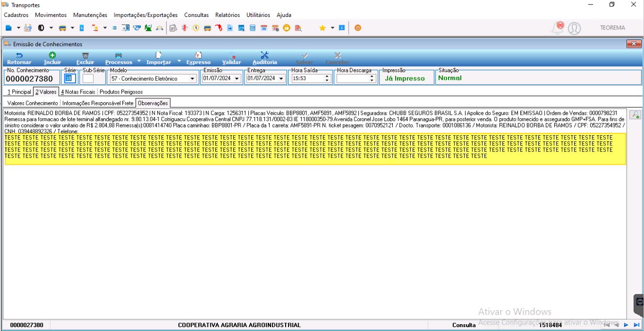Click the magnifier icon beside the observations box
Screen dimensions: 644x331
click(635, 114)
